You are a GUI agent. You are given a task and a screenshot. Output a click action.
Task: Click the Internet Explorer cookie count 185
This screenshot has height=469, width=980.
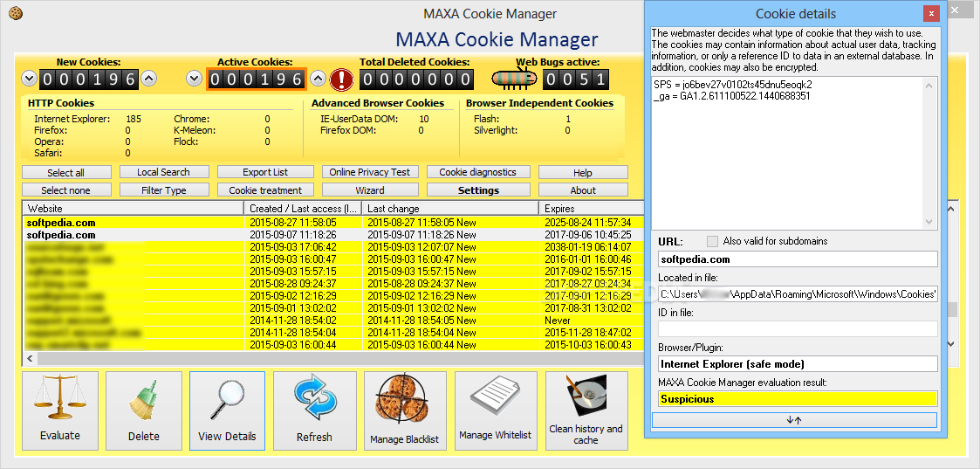pos(134,119)
